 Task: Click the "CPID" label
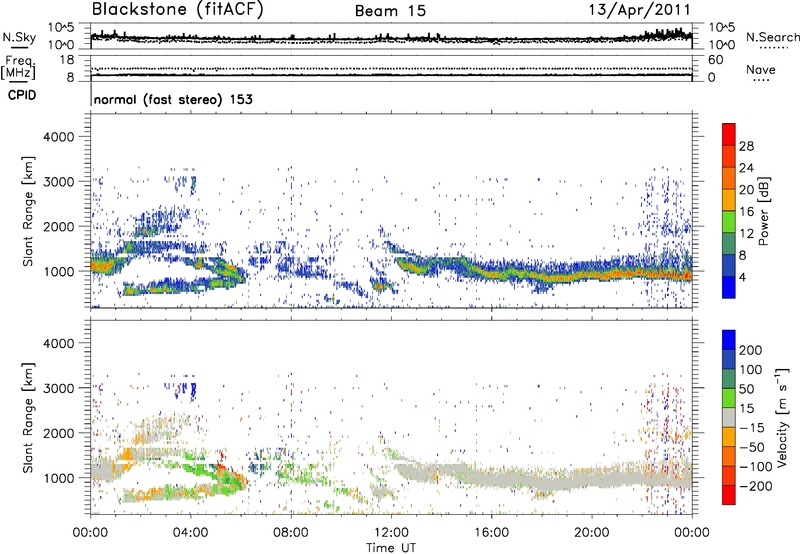click(x=22, y=95)
